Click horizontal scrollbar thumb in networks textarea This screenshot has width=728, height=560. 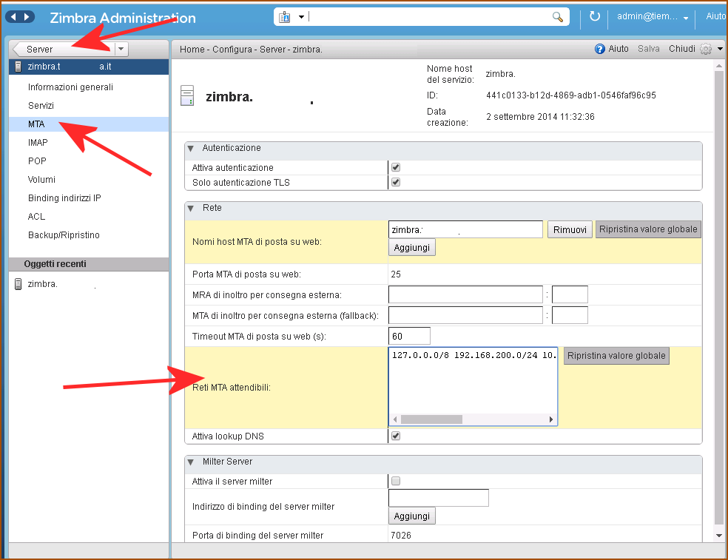point(432,419)
